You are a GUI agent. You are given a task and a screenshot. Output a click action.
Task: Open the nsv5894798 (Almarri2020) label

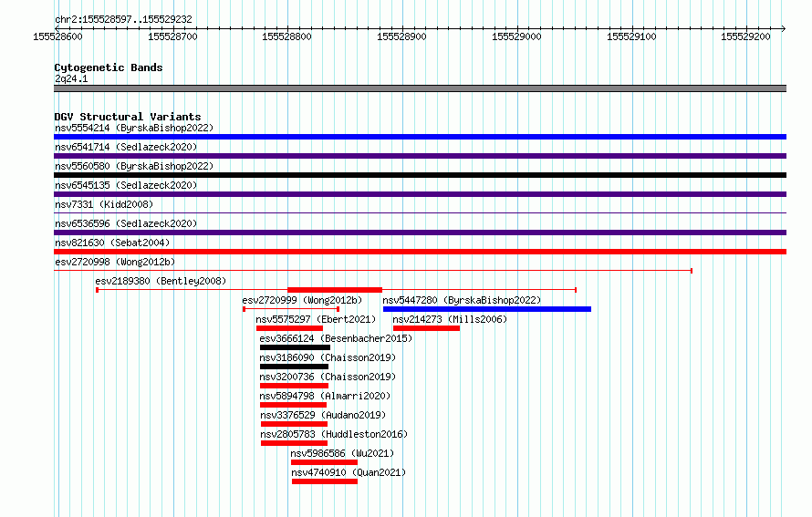325,396
